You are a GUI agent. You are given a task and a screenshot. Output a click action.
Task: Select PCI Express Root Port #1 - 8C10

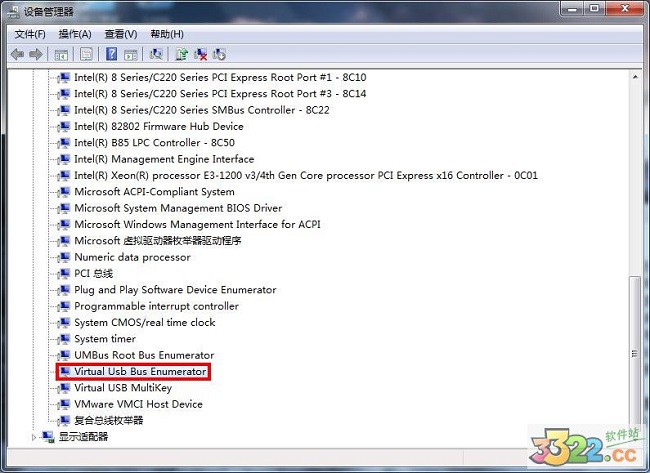coord(220,77)
